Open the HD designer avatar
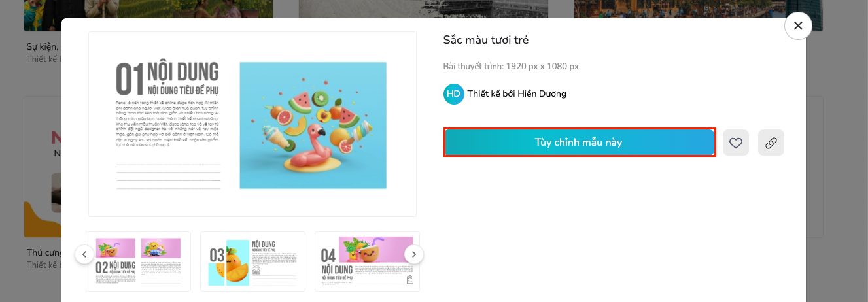868x302 pixels. click(x=454, y=94)
